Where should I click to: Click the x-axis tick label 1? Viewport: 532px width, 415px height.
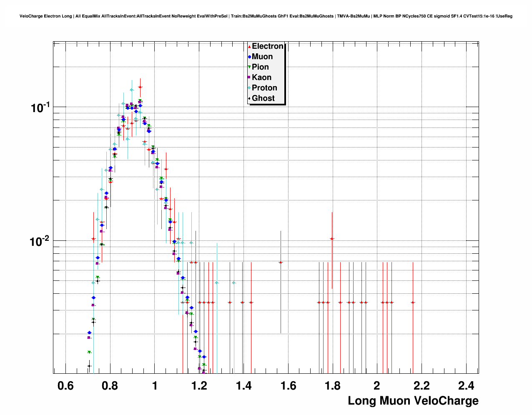point(155,385)
